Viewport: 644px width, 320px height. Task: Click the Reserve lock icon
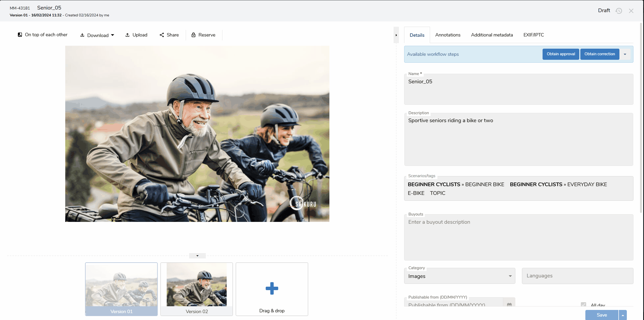(193, 35)
